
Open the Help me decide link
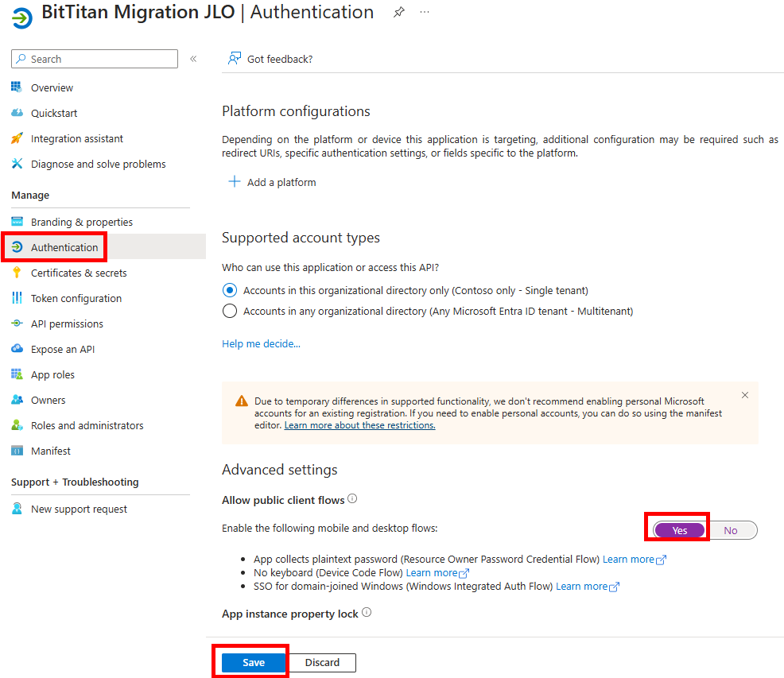tap(261, 344)
